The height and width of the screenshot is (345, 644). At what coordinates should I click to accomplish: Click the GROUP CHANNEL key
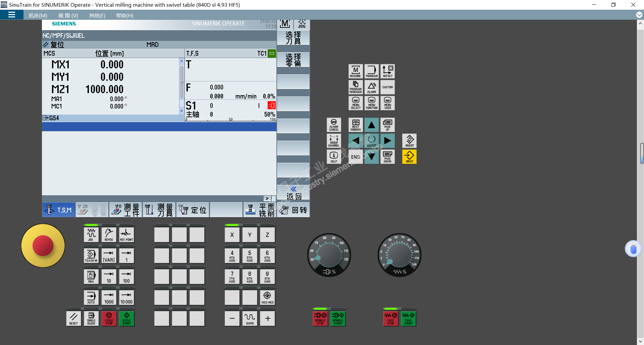pyautogui.click(x=334, y=141)
